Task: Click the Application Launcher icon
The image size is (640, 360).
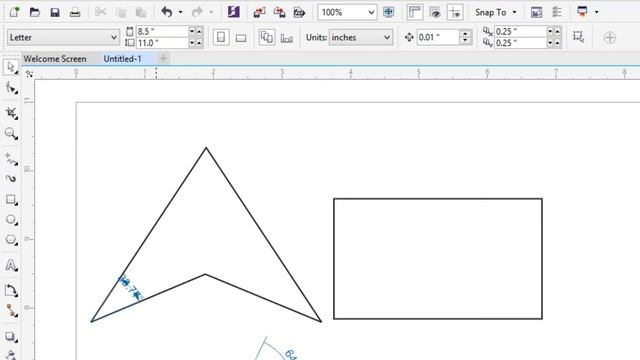Action: coord(582,12)
